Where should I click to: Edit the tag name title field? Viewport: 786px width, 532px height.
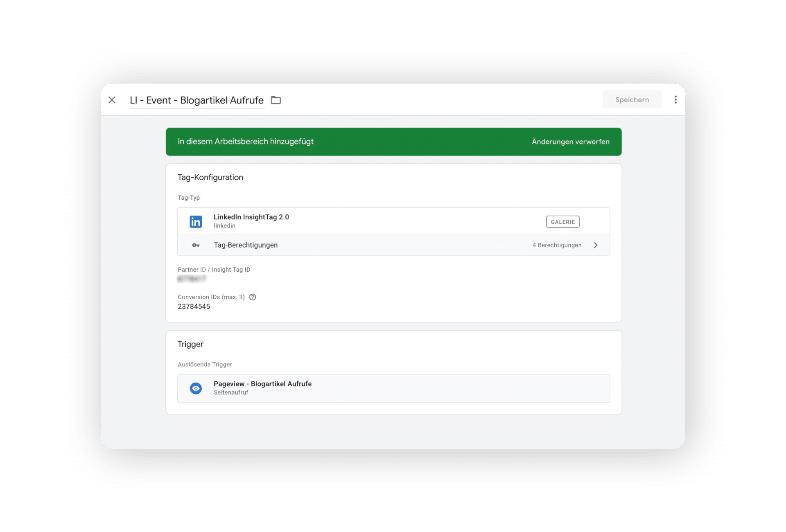point(196,100)
